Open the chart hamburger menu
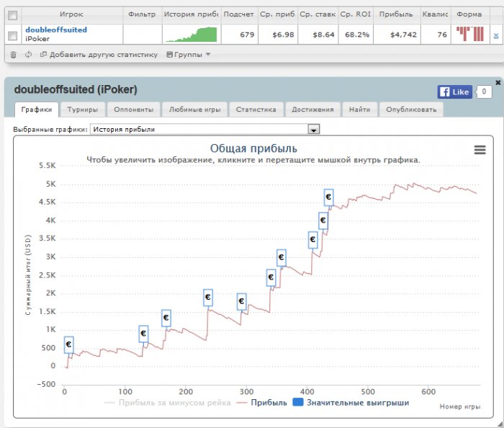The height and width of the screenshot is (428, 504). pos(480,149)
